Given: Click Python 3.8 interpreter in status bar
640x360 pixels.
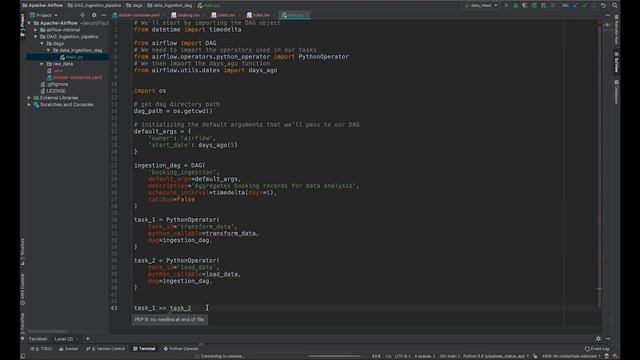Looking at the screenshot, I should (x=496, y=356).
